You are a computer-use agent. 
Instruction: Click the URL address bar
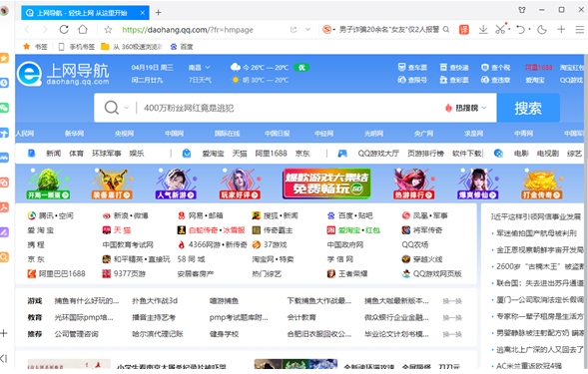click(x=203, y=30)
